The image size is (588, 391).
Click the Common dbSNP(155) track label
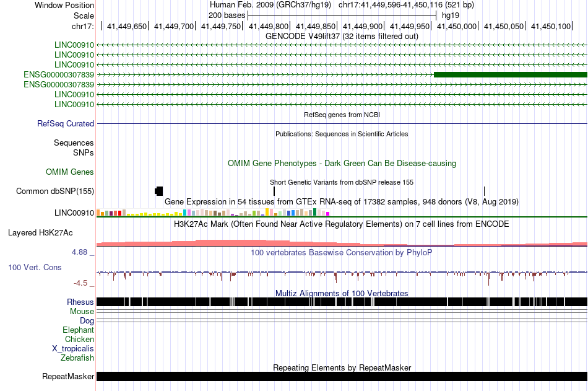(x=55, y=191)
